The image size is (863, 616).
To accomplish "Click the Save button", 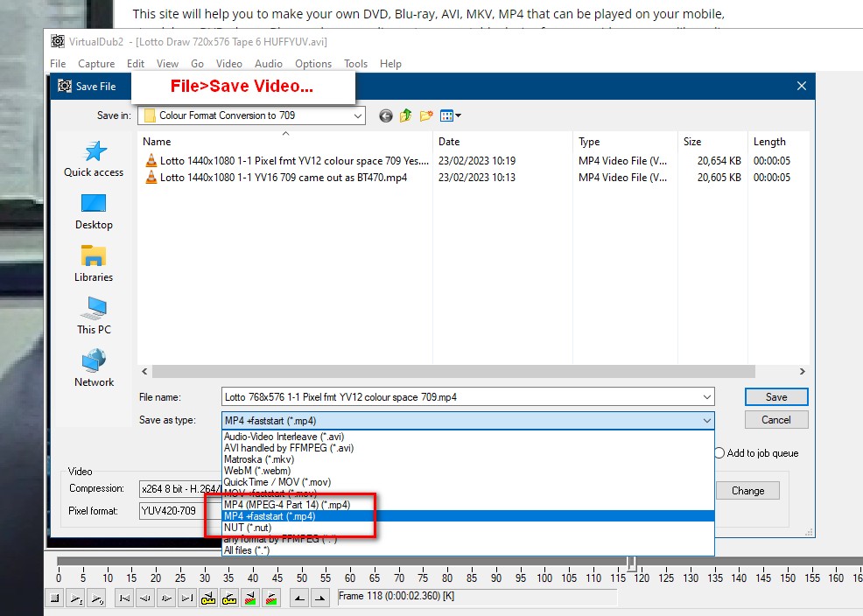I will click(776, 397).
